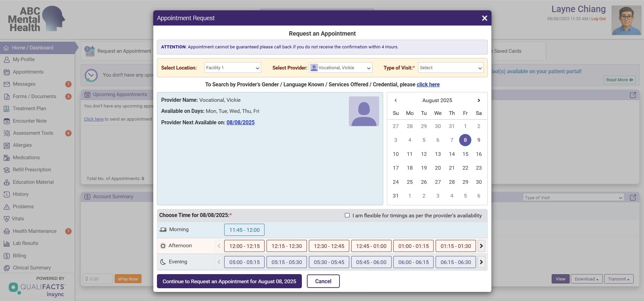Viewport: 644px width, 301px height.
Task: Click the My Profile person icon
Action: [6, 60]
